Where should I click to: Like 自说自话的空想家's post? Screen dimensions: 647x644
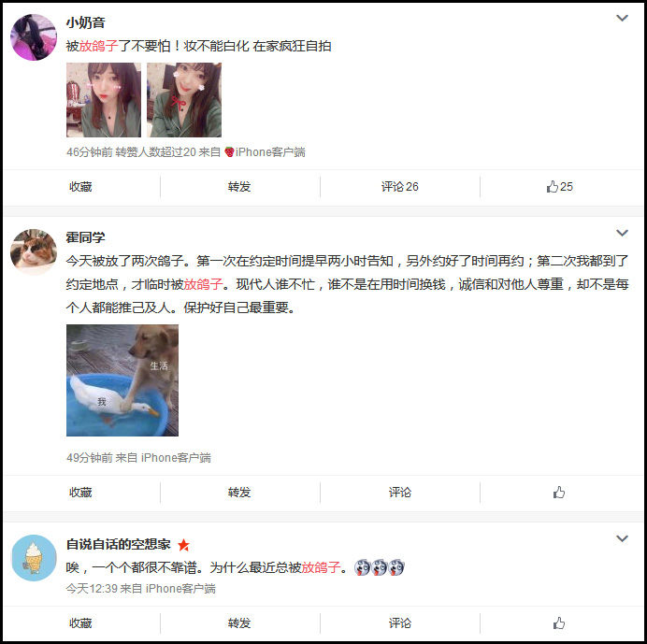tap(559, 623)
